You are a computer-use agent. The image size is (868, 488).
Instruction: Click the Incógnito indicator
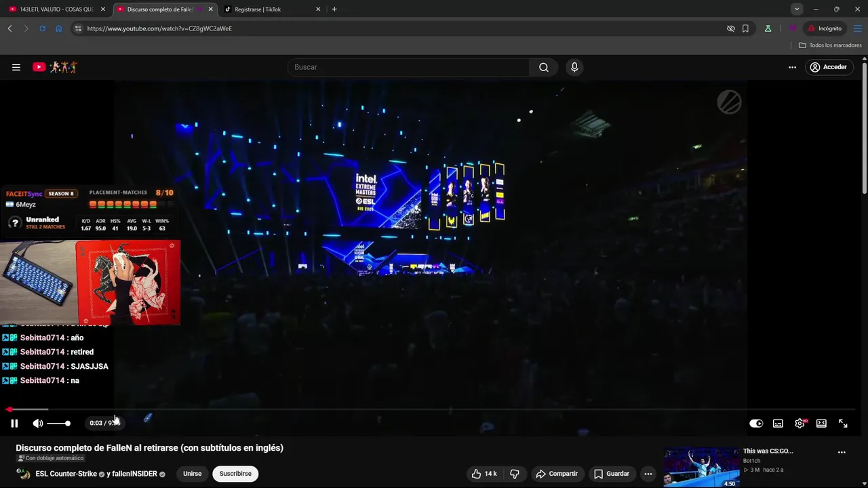tap(824, 28)
